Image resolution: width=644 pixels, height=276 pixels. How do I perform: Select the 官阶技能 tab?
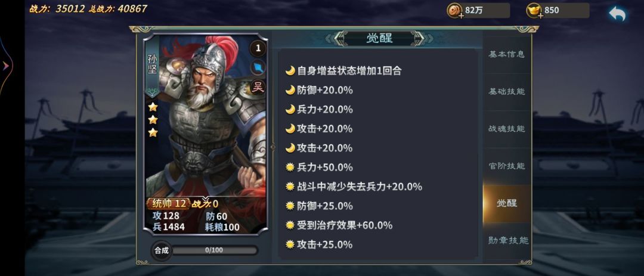pyautogui.click(x=506, y=166)
